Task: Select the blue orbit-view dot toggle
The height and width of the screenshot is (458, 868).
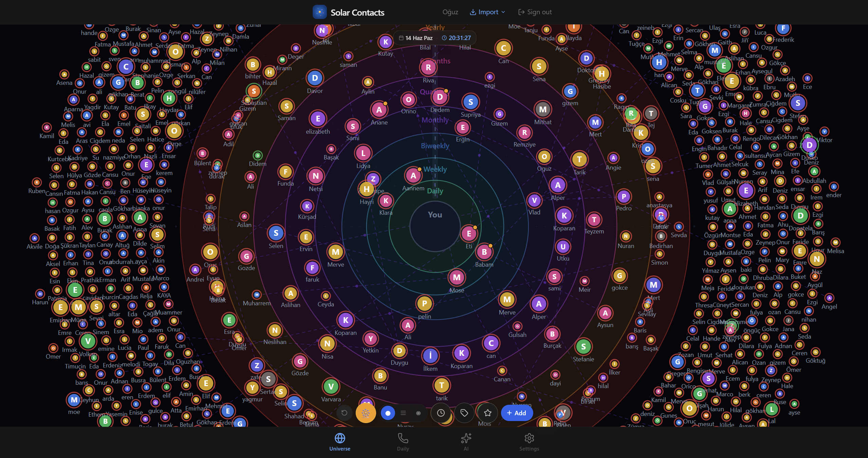Action: tap(388, 413)
